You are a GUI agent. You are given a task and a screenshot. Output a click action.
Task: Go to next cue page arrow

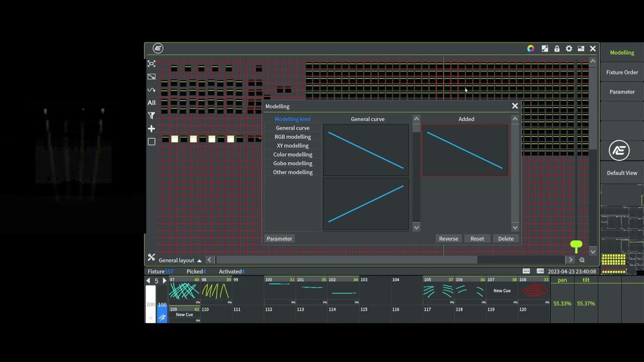(x=164, y=281)
